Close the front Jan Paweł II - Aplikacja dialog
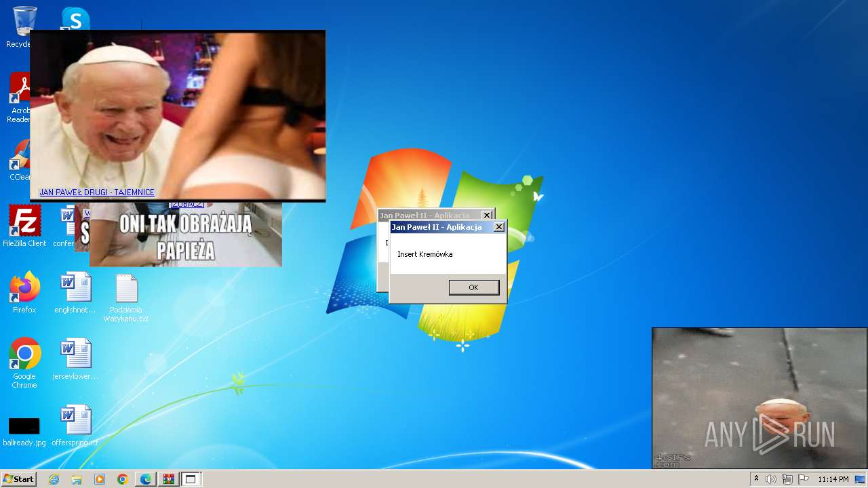The height and width of the screenshot is (488, 868). click(x=499, y=227)
